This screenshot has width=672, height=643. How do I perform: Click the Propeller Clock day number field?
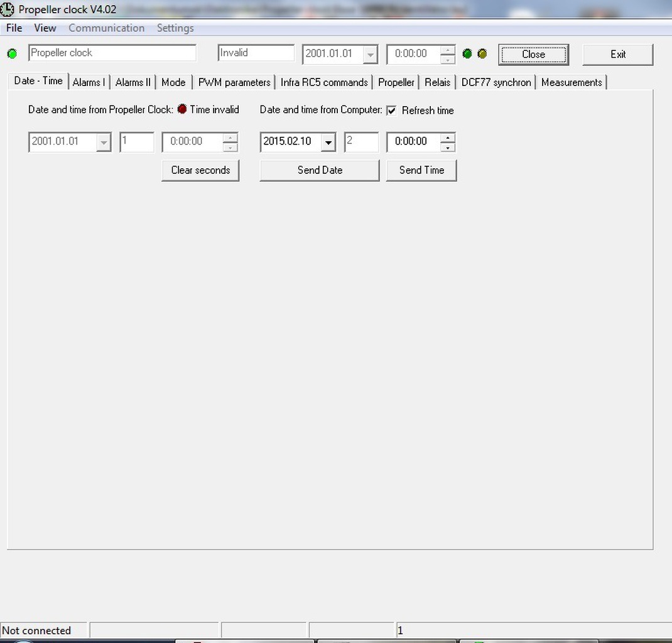(137, 142)
